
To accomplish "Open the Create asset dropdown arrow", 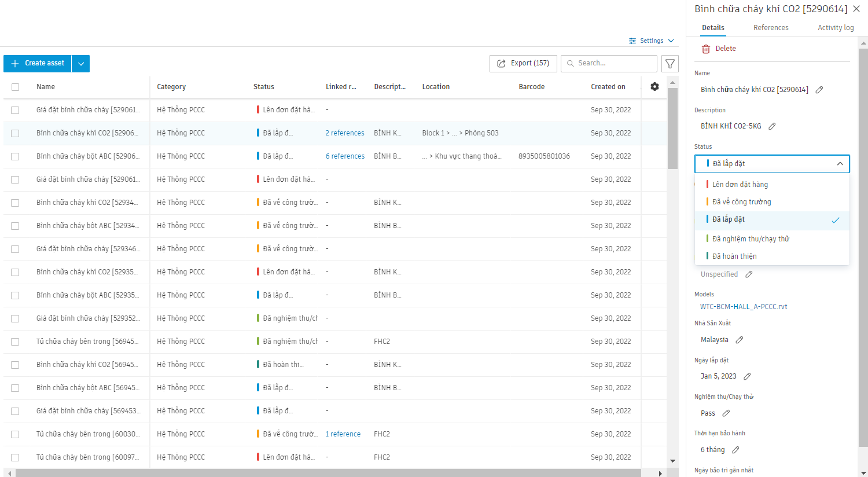I will (x=80, y=64).
